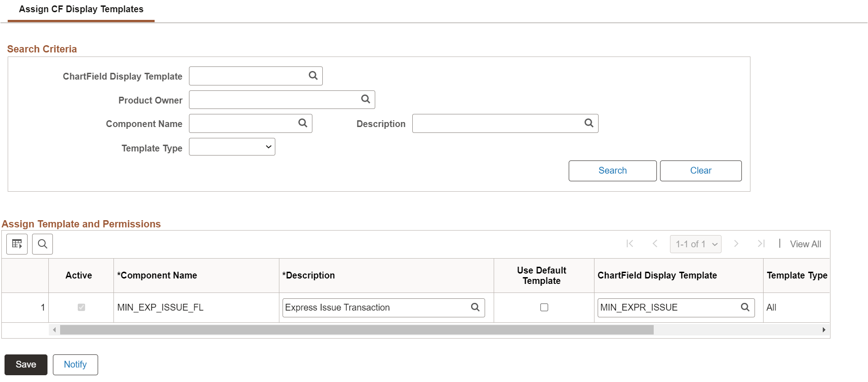
Task: Click the grid scrollbar right arrow
Action: pos(824,330)
